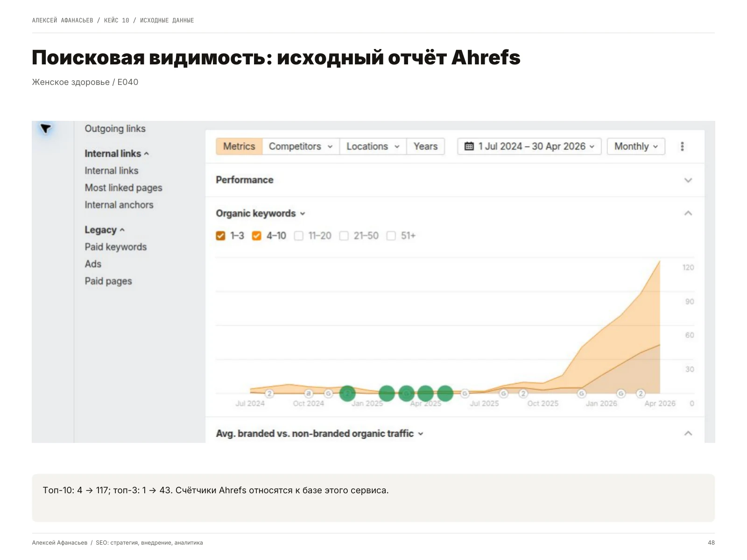Click the Oct 2025 axis label
Viewport: 747px width, 560px height.
(x=543, y=404)
